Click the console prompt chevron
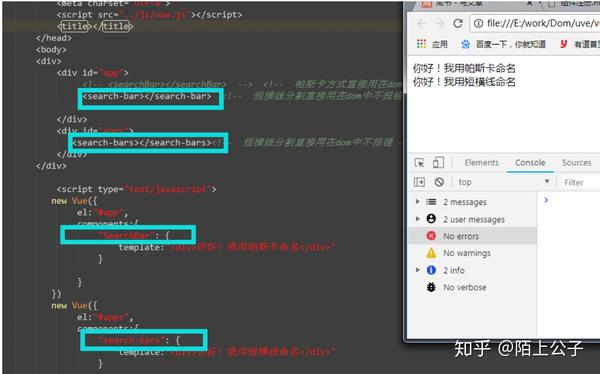 [546, 200]
